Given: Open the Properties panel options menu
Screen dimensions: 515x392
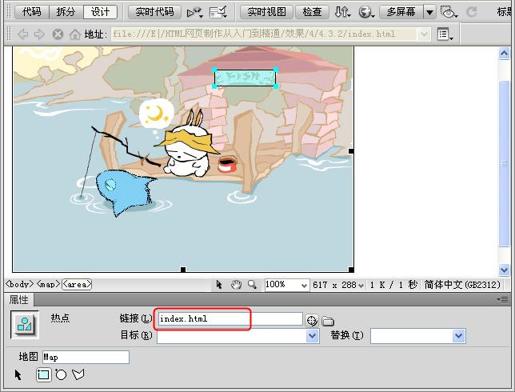Looking at the screenshot, I should (503, 299).
